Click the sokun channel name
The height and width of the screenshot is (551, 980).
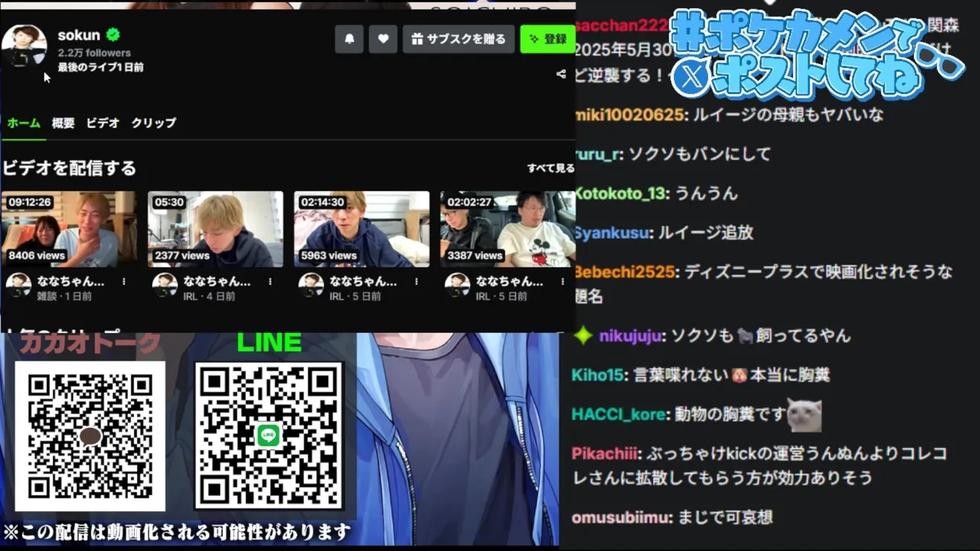[x=79, y=35]
